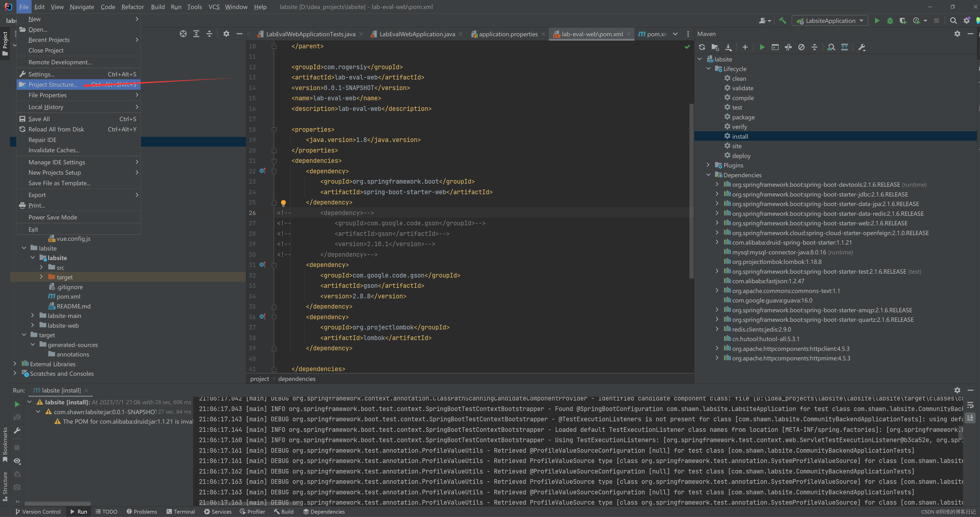Viewport: 980px width, 517px height.
Task: Toggle soft-wrap in Run console
Action: pyautogui.click(x=970, y=405)
